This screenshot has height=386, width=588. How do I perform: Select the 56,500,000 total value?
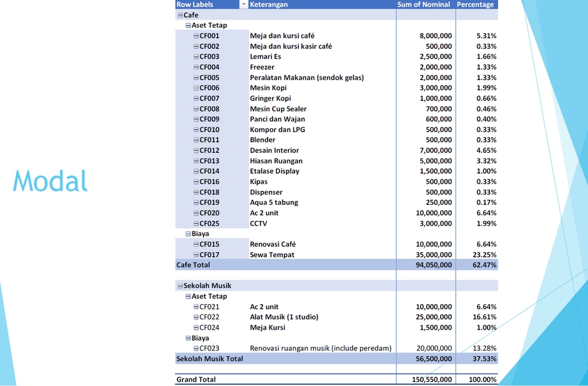(434, 358)
